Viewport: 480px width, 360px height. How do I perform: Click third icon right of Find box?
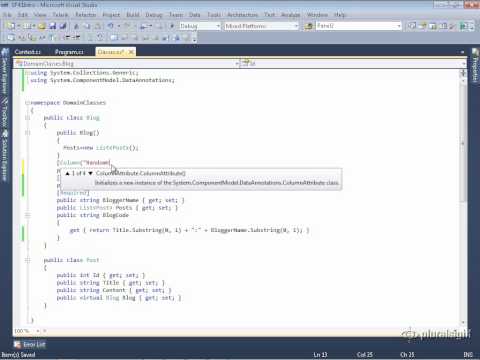[x=433, y=26]
